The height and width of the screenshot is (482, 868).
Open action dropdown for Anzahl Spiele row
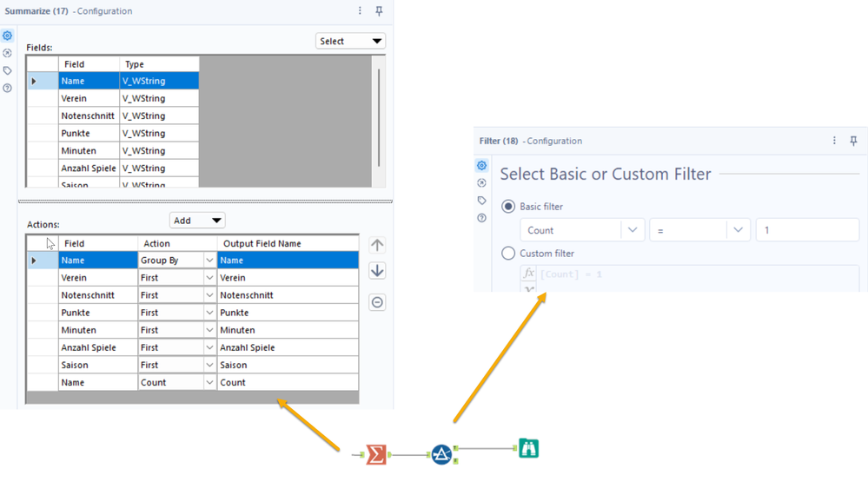(209, 347)
